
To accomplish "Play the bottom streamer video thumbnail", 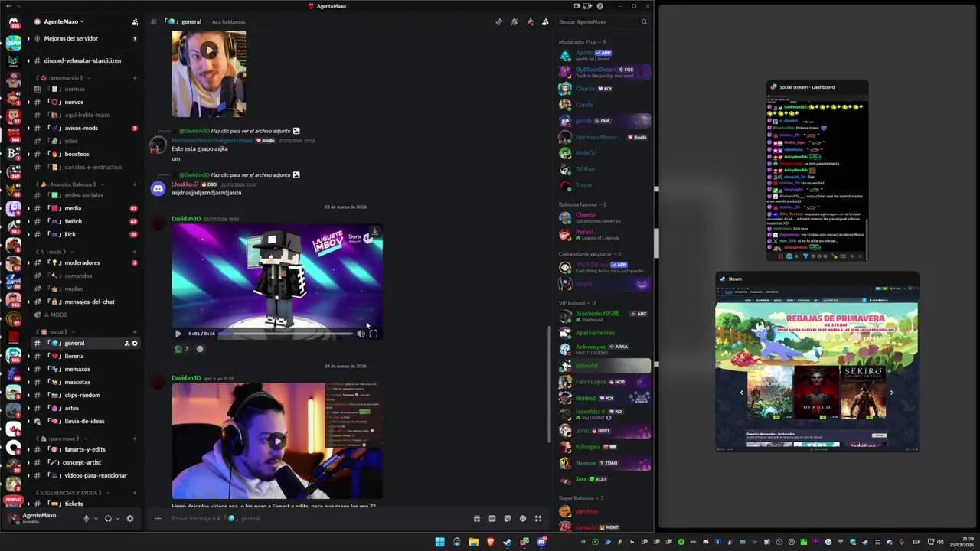I will (x=276, y=440).
